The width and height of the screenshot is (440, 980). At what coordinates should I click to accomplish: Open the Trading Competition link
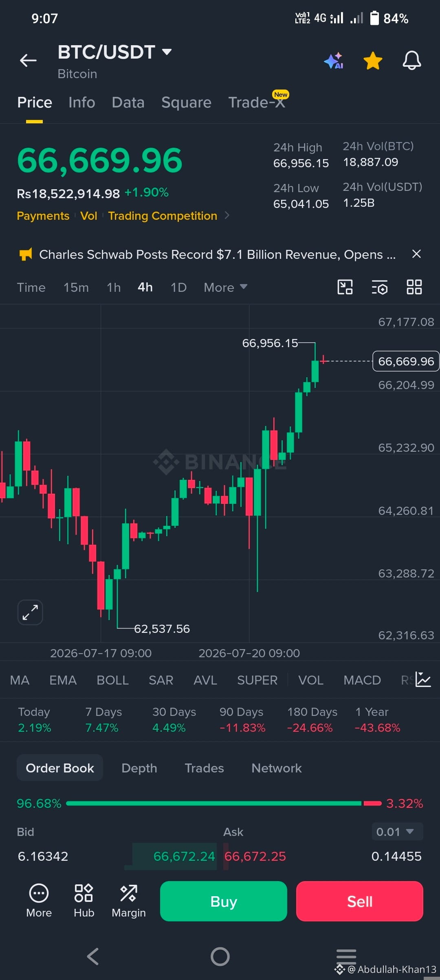tap(163, 216)
